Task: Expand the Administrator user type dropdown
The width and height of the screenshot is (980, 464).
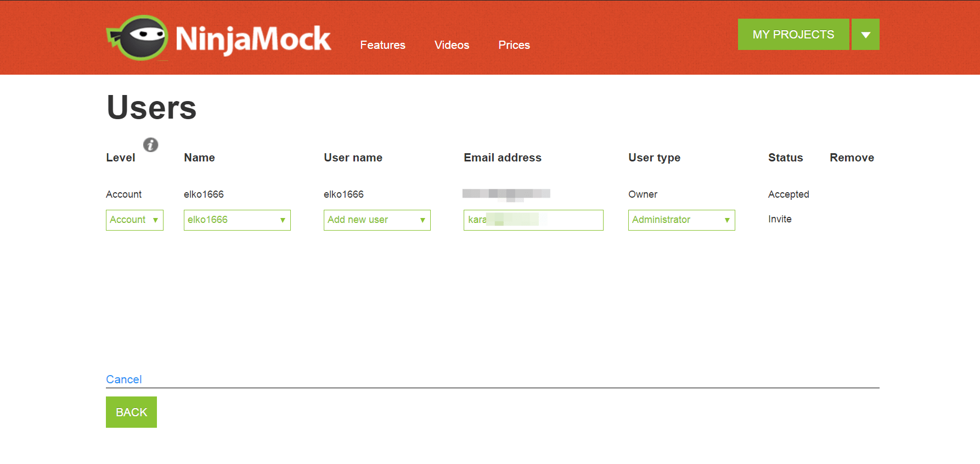Action: click(x=681, y=220)
